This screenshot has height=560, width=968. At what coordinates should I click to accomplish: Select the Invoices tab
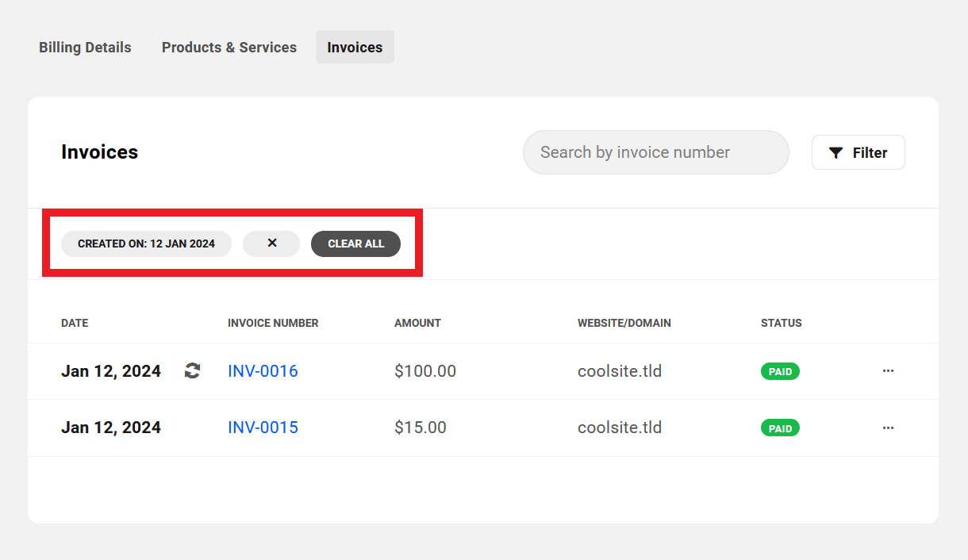tap(355, 47)
